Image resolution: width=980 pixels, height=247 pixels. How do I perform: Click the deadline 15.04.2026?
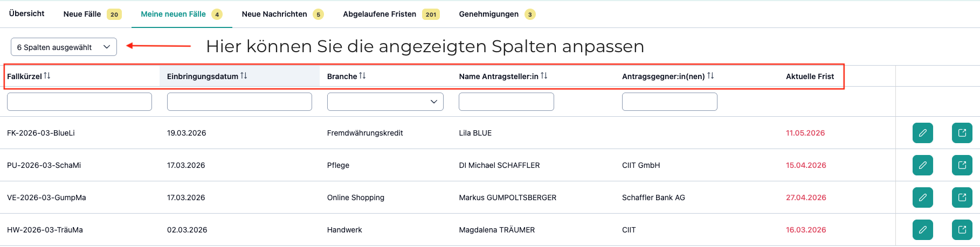click(x=806, y=165)
